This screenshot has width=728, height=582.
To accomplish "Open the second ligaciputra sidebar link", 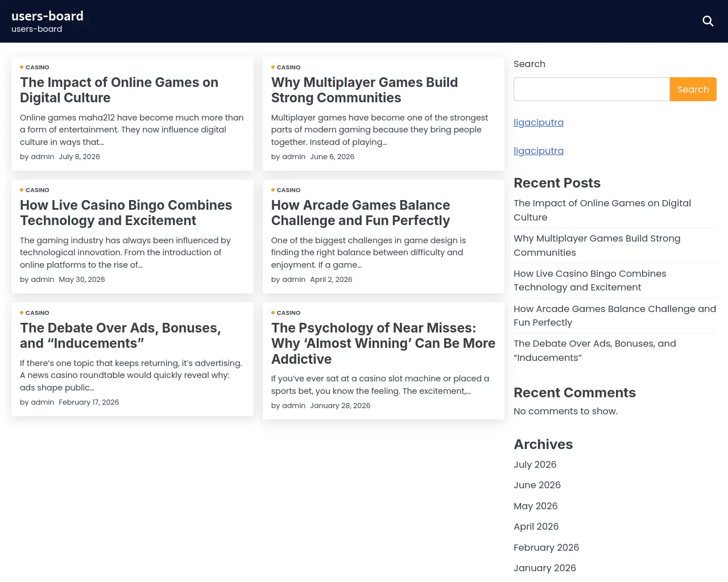I will [539, 151].
